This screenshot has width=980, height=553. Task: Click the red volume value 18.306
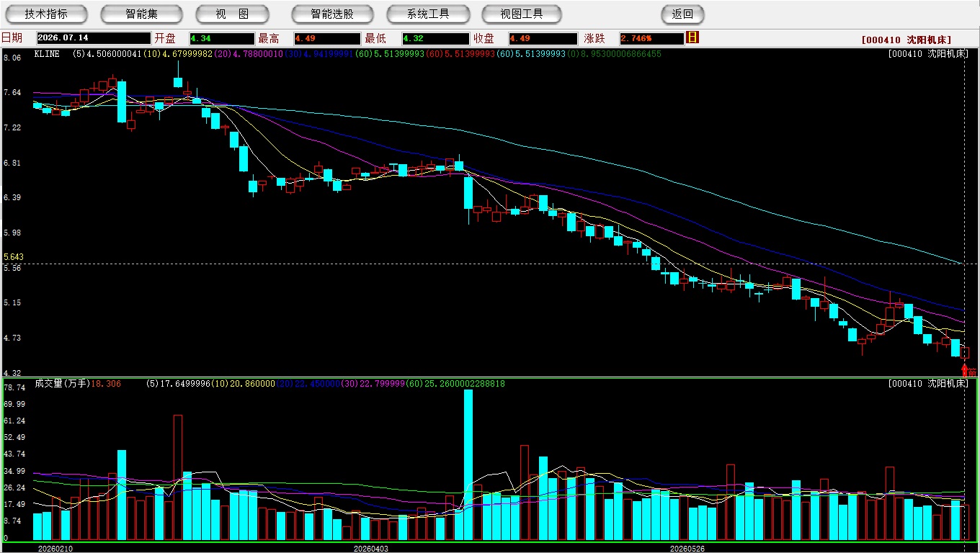(x=106, y=384)
